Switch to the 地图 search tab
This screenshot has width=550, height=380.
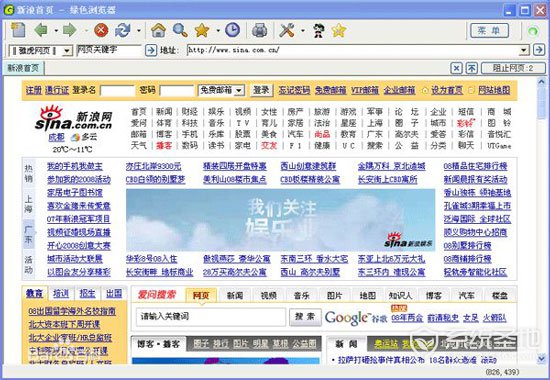click(367, 295)
